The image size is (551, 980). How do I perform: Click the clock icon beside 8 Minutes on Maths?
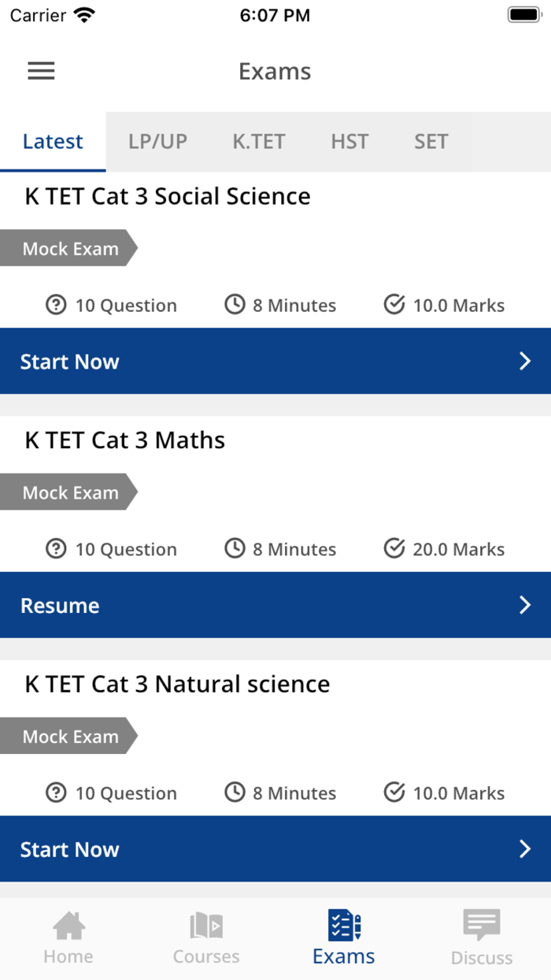coord(235,548)
